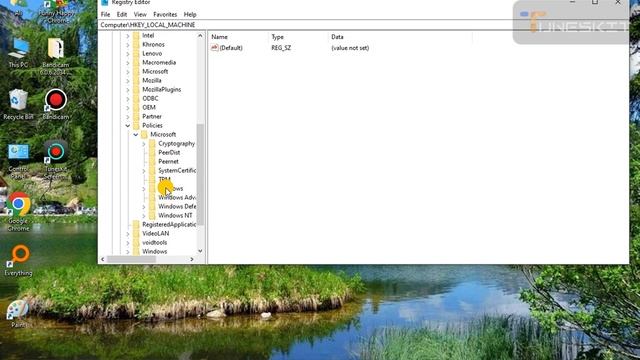Screen dimensions: 640x360
Task: Click the tree horizontal scroll-right arrow
Action: (x=192, y=259)
